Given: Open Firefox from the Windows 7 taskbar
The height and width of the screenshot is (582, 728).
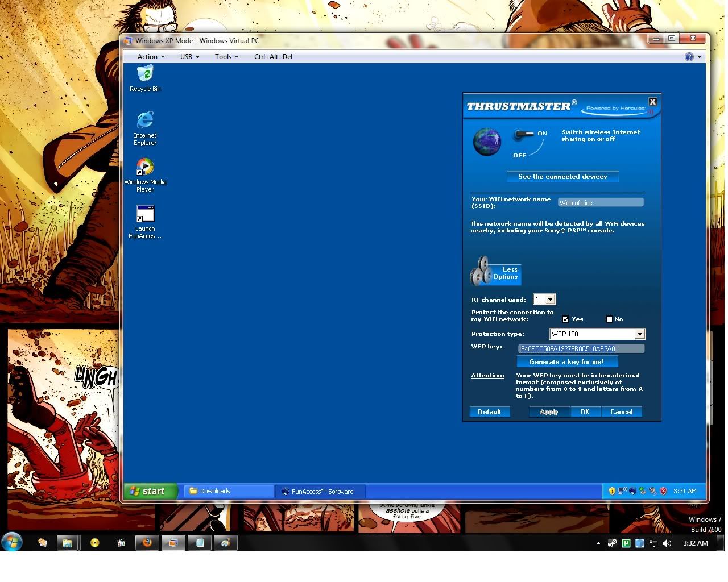Looking at the screenshot, I should tap(147, 543).
